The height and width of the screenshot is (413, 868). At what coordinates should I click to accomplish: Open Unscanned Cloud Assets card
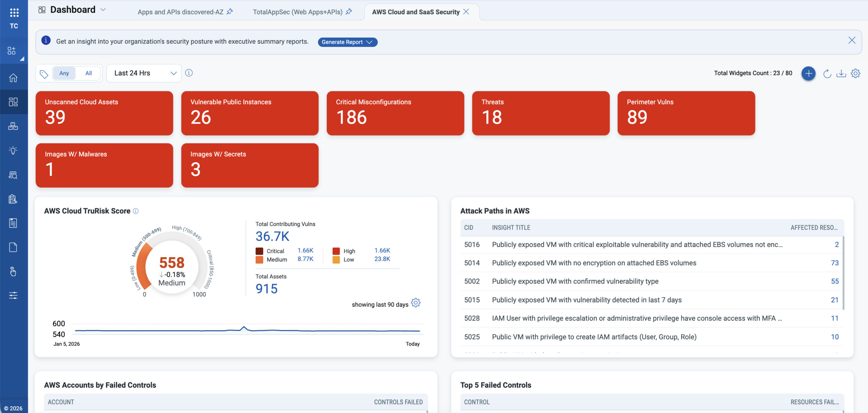pyautogui.click(x=104, y=113)
